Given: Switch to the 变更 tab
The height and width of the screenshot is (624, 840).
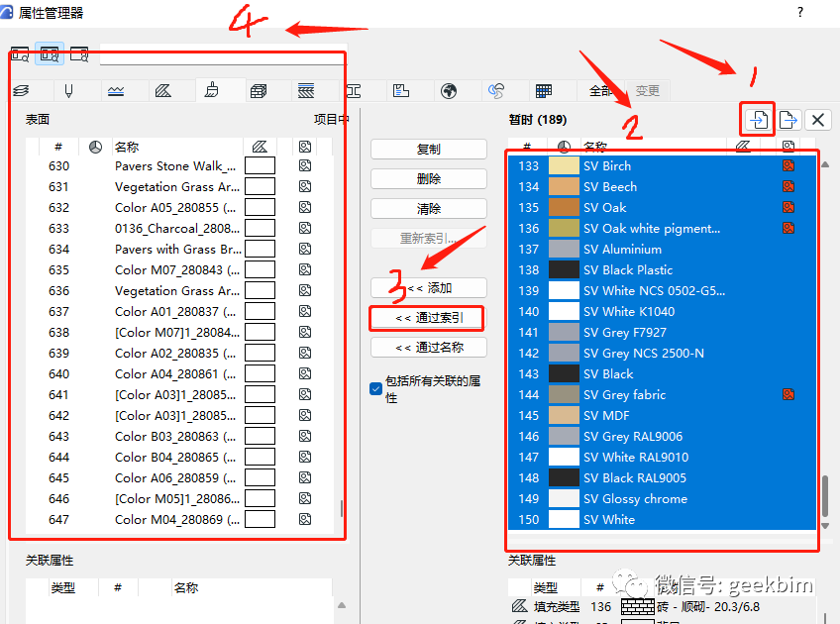Looking at the screenshot, I should pyautogui.click(x=647, y=91).
